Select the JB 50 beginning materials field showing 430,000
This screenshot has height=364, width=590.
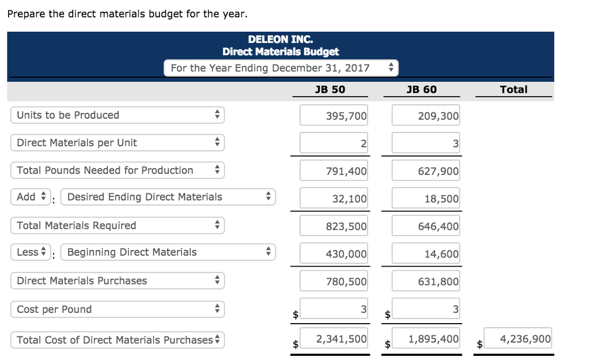tap(334, 253)
